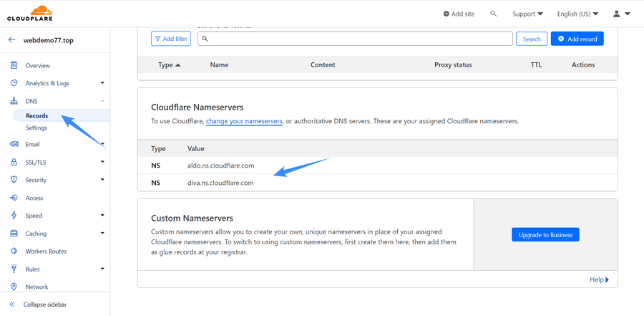Open the DNS Records page
644x316 pixels.
[37, 115]
